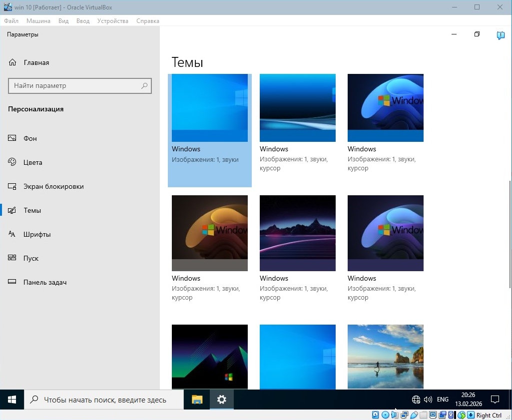Open Экран блокировки settings

pyautogui.click(x=53, y=186)
